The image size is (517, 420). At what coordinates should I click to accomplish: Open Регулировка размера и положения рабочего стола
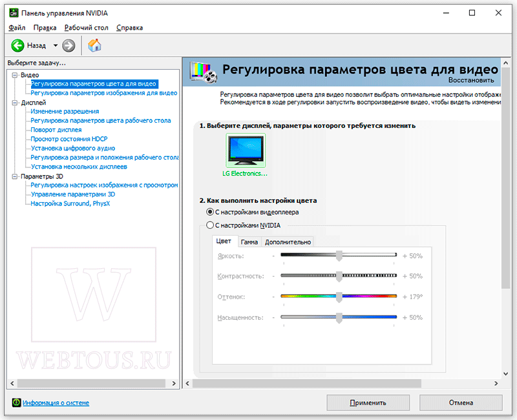click(x=105, y=158)
